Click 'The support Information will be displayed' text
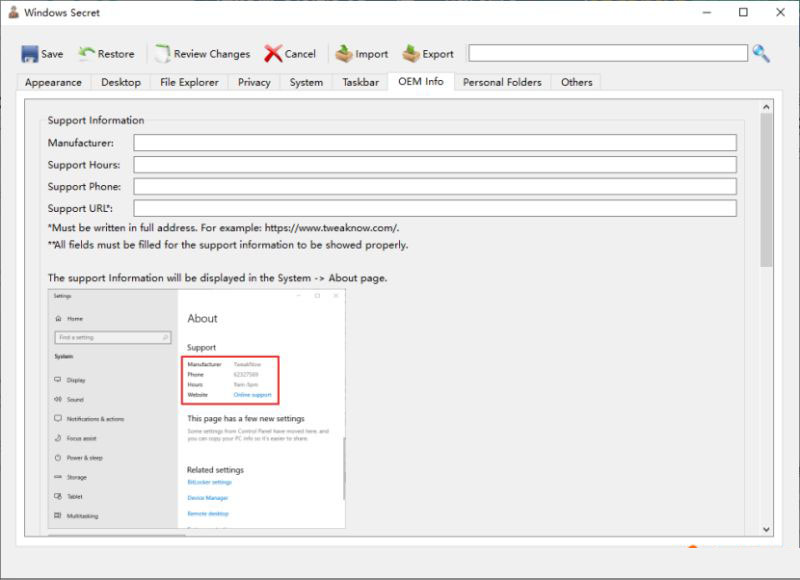Screen dimensions: 800x580 click(x=217, y=278)
